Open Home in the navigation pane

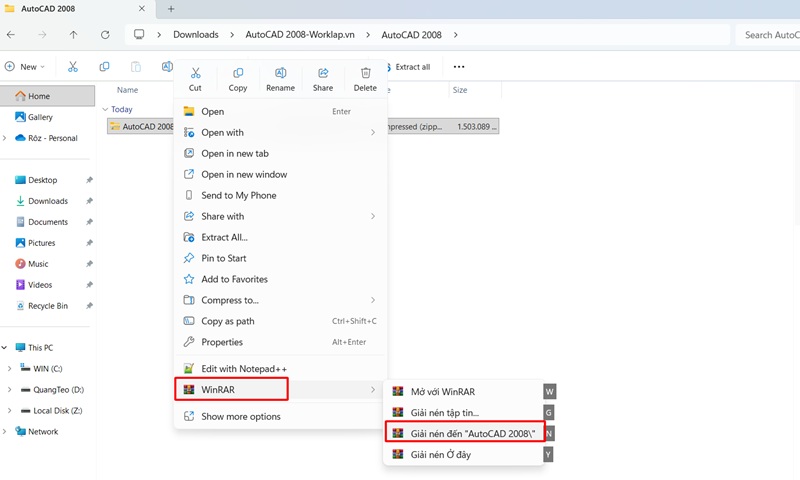[47, 96]
